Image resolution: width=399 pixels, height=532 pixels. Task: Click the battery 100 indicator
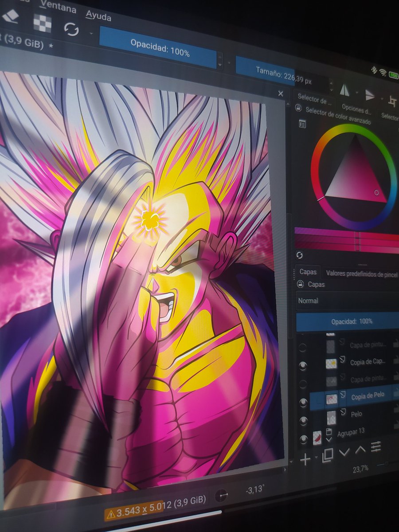click(x=394, y=76)
